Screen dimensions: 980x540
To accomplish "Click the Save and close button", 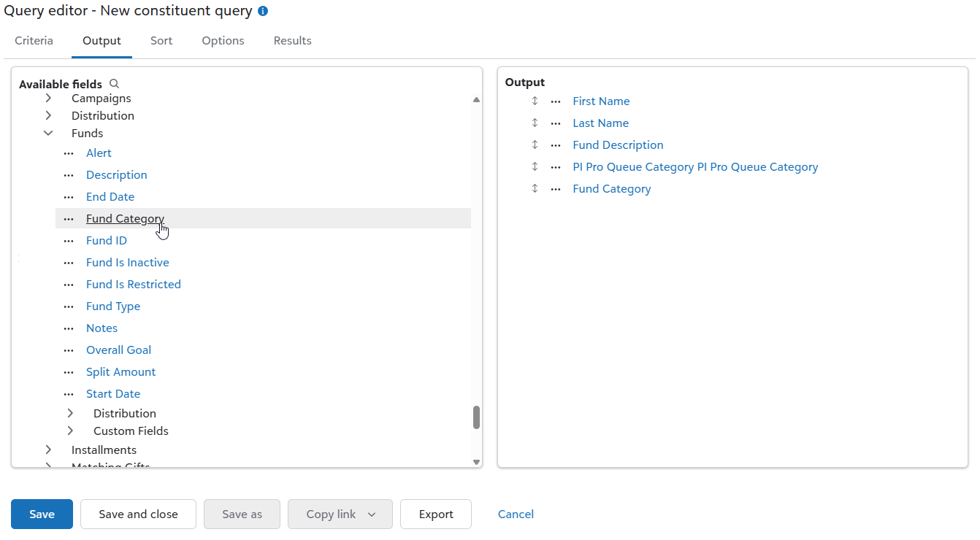I will coord(138,514).
